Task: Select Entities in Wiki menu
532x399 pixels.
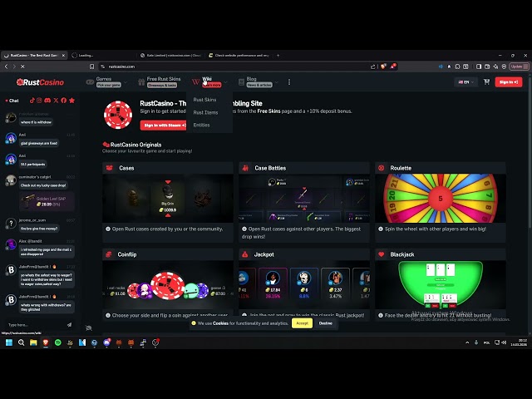Action: [x=201, y=125]
